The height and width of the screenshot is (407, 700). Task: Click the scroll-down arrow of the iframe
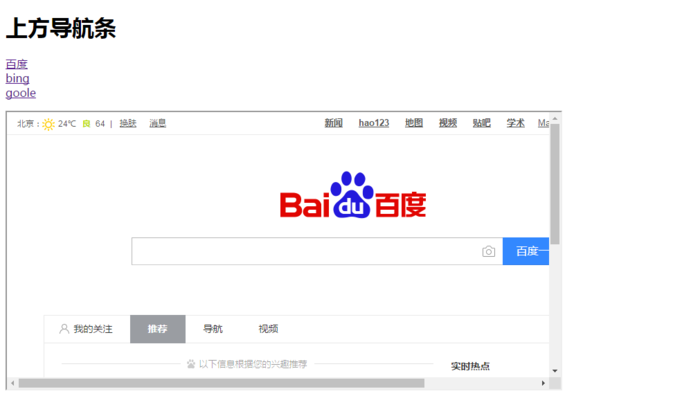coord(555,371)
